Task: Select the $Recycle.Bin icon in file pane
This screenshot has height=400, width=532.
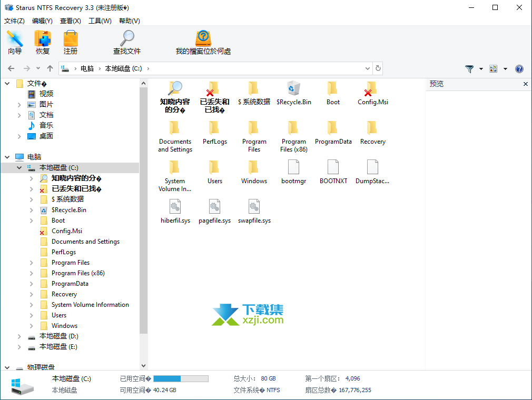Action: 294,93
